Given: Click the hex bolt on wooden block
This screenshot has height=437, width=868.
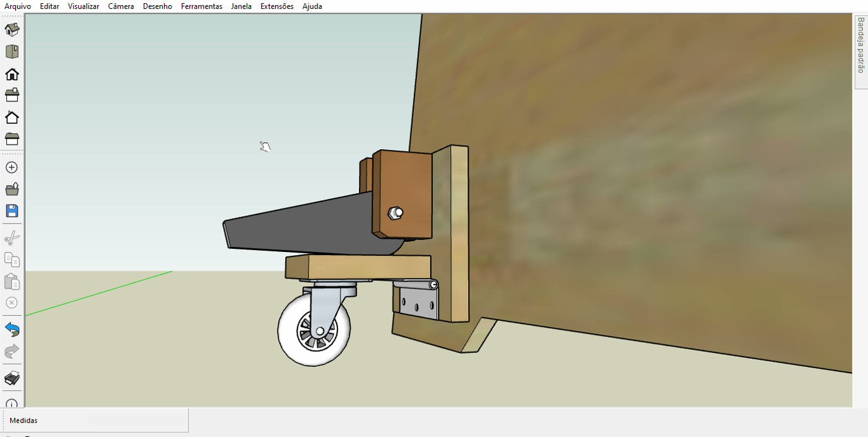Looking at the screenshot, I should [x=396, y=213].
